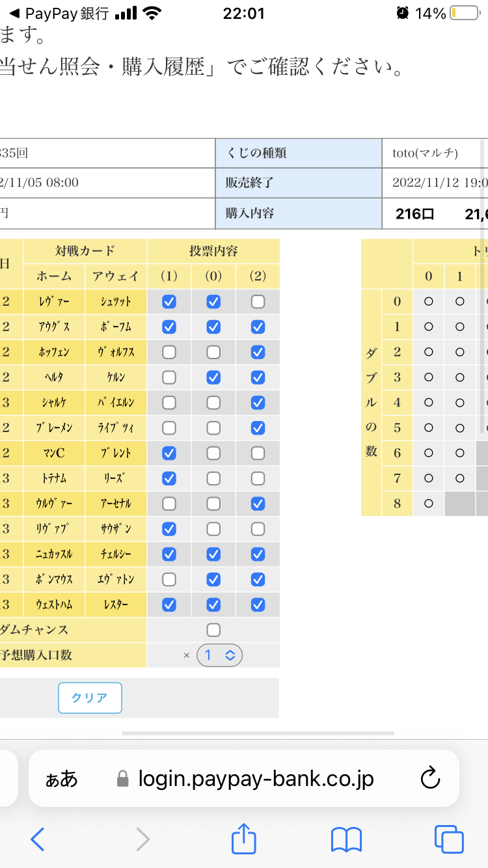Click the トテナム team cell
Viewport: 488px width, 868px height.
[55, 478]
